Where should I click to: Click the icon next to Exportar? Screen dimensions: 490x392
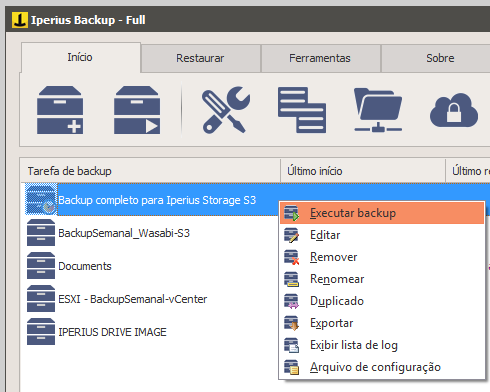point(292,323)
